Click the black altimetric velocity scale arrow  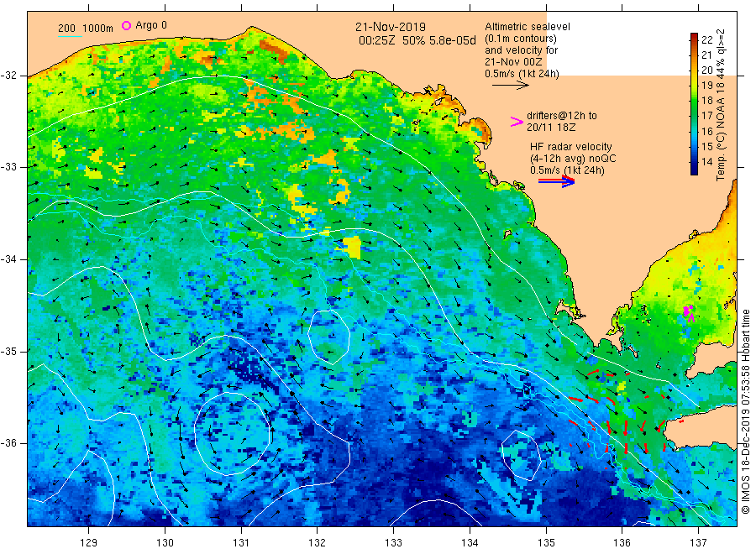click(511, 86)
